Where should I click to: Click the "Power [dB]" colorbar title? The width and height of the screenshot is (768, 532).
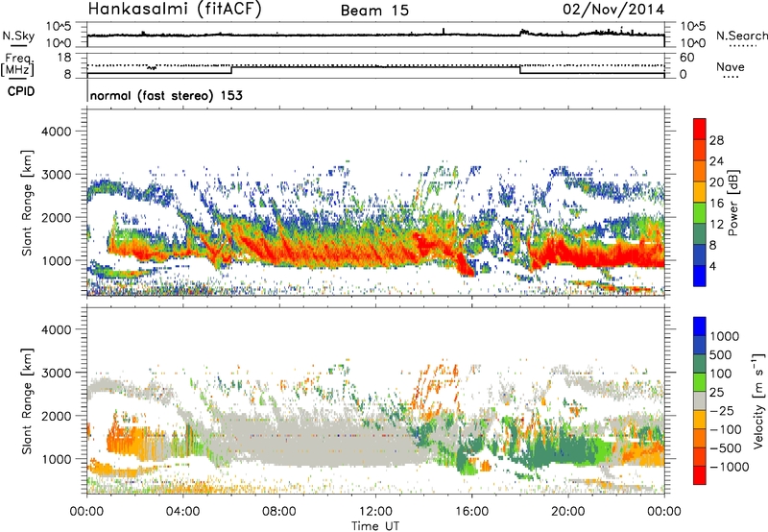pyautogui.click(x=732, y=203)
